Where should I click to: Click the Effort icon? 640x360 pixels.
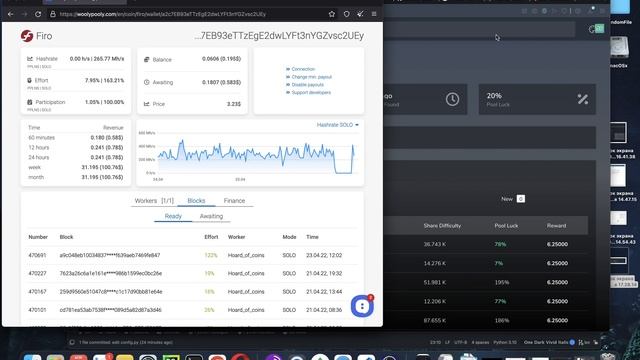click(29, 80)
